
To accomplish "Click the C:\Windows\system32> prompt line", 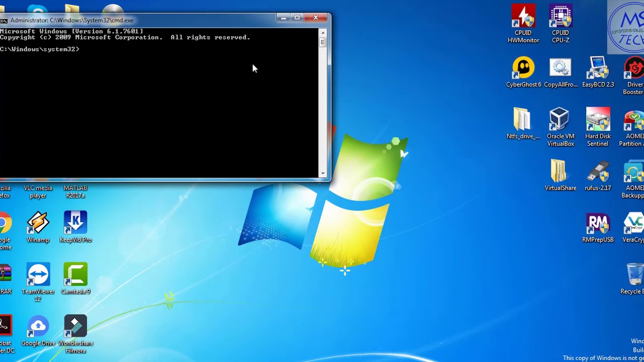I will coord(40,49).
